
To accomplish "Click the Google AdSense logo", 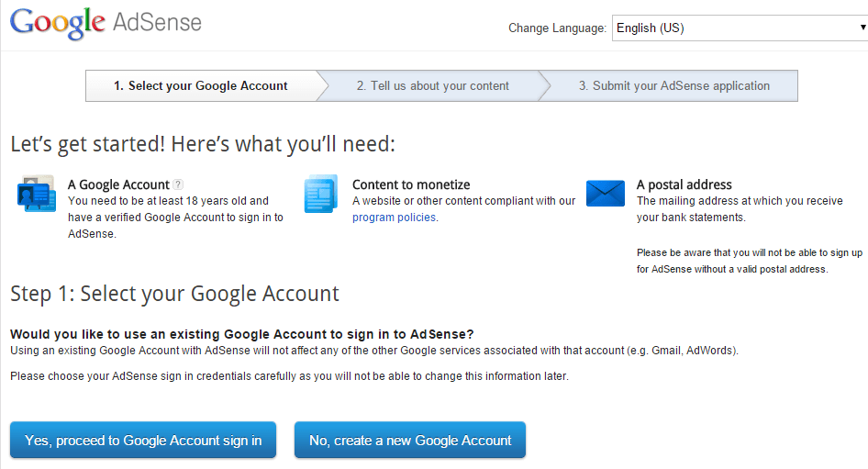I will point(106,23).
